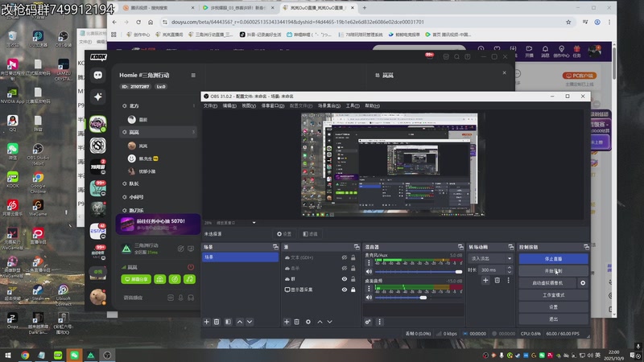Open OBS 场景集合(S) menu
644x362 pixels.
click(x=329, y=106)
